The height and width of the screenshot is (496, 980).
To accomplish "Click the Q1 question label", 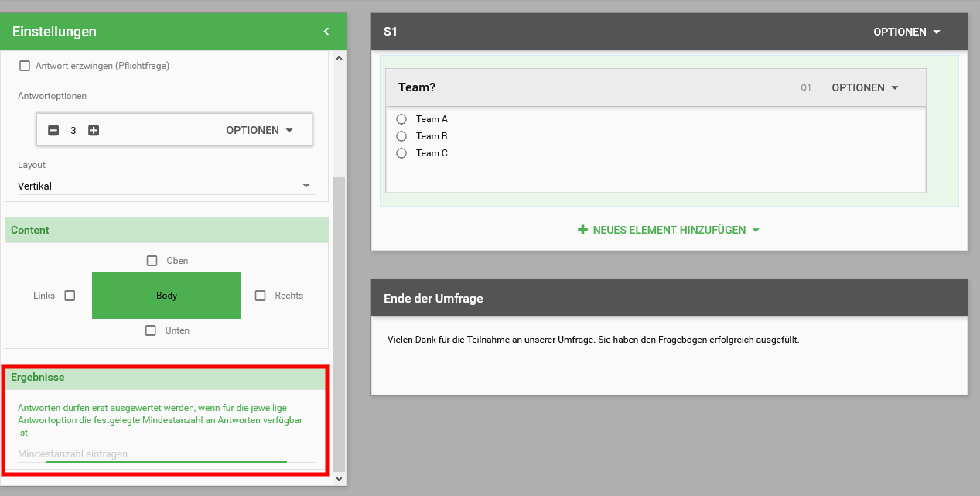I will (806, 88).
